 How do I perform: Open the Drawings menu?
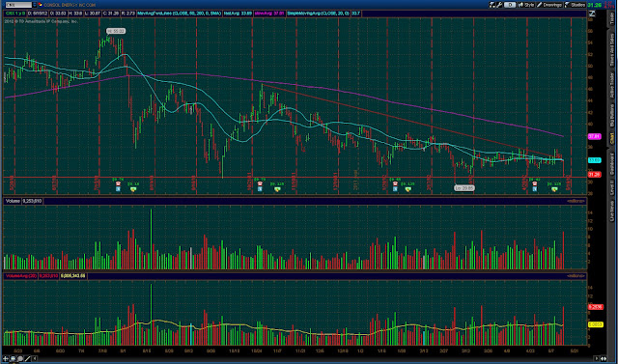click(549, 5)
